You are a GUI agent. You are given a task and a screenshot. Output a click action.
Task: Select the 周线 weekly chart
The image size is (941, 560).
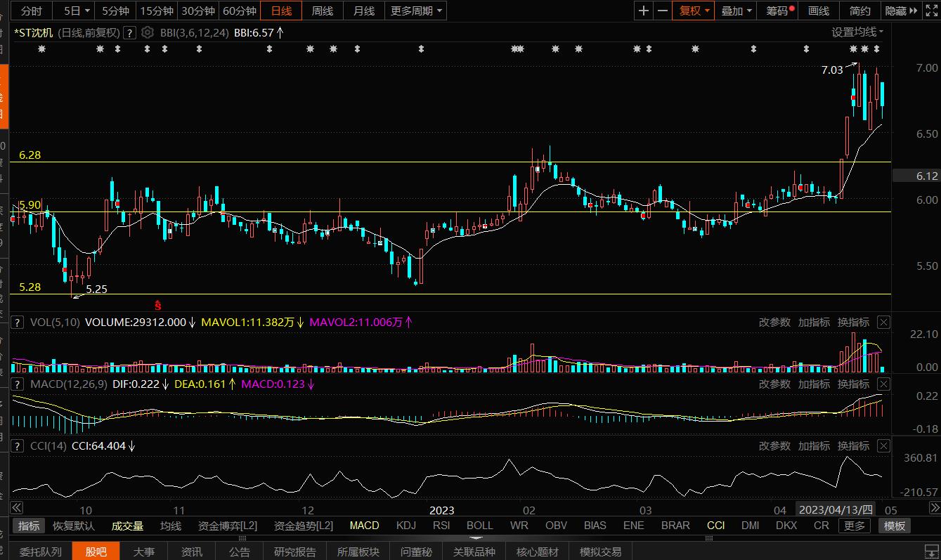(323, 11)
